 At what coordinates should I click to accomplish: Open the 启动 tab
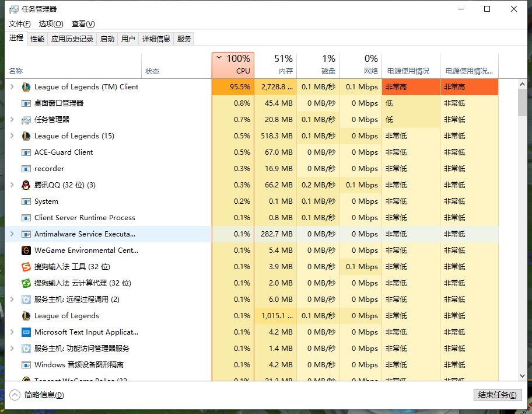coord(107,39)
